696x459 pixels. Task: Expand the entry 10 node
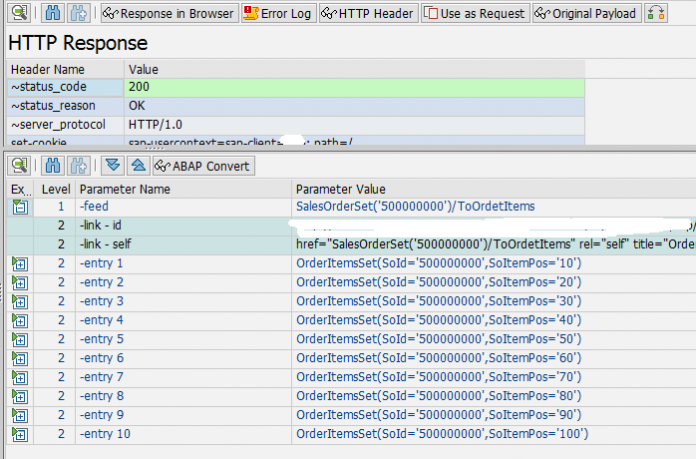19,434
